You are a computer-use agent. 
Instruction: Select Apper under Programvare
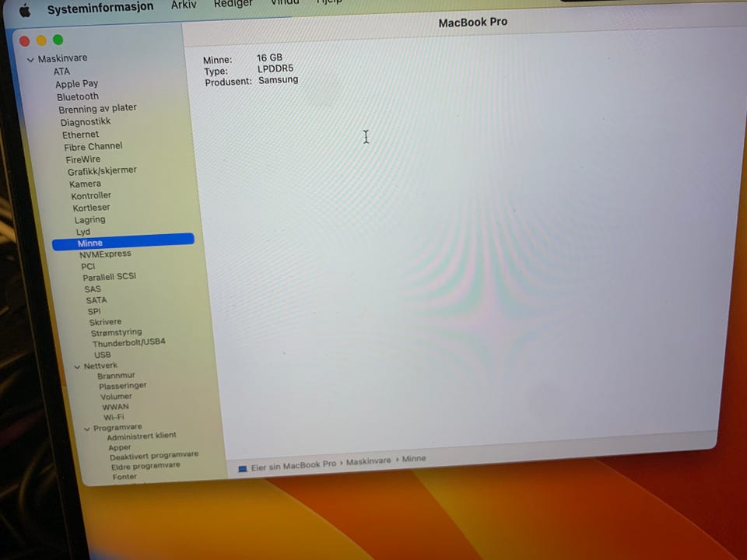click(119, 448)
